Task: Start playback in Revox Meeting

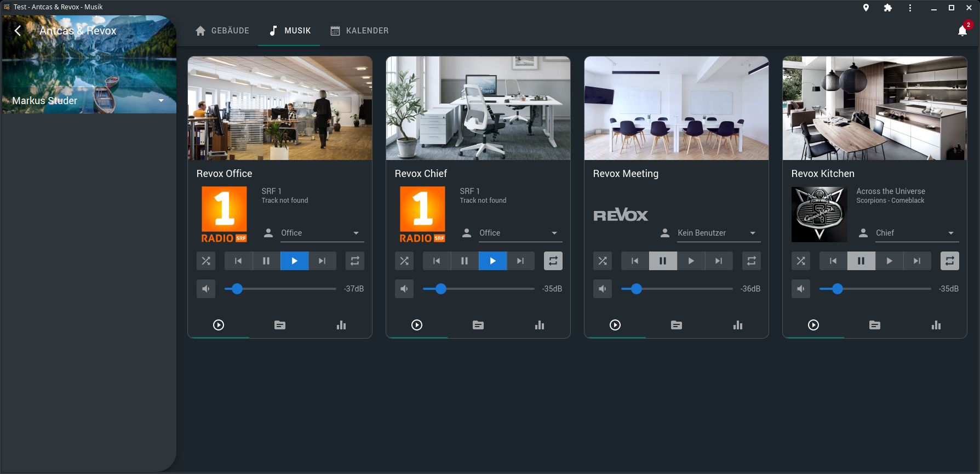Action: 691,261
